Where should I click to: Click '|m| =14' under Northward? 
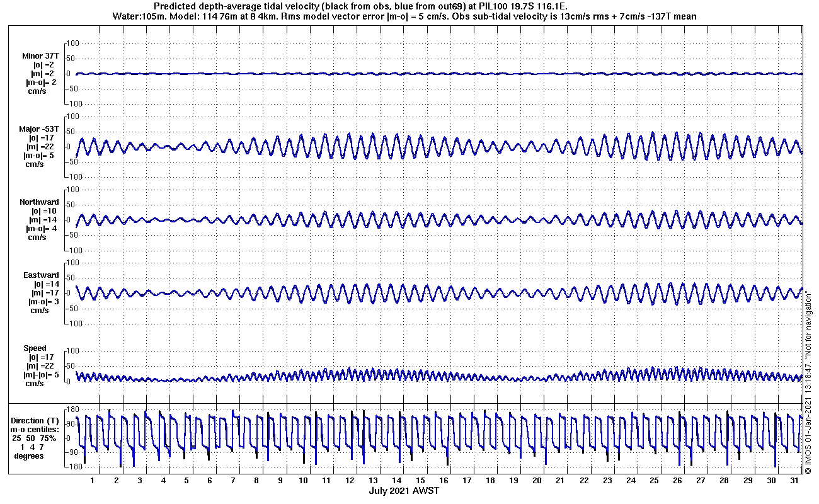point(43,220)
